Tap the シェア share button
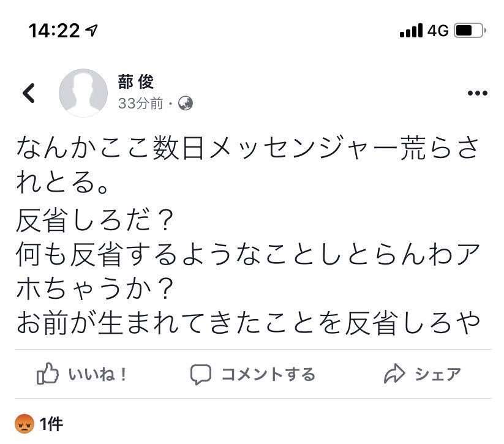The image size is (504, 444). point(438,375)
